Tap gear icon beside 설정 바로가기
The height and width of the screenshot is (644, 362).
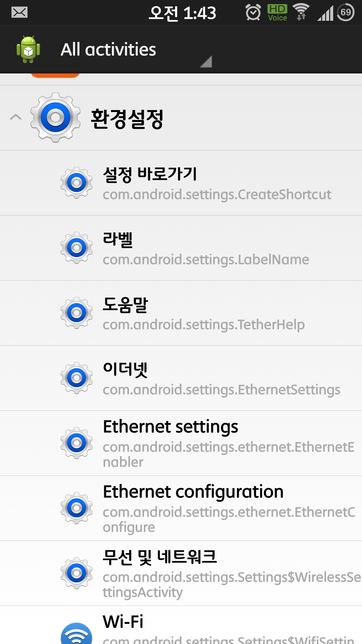[76, 183]
